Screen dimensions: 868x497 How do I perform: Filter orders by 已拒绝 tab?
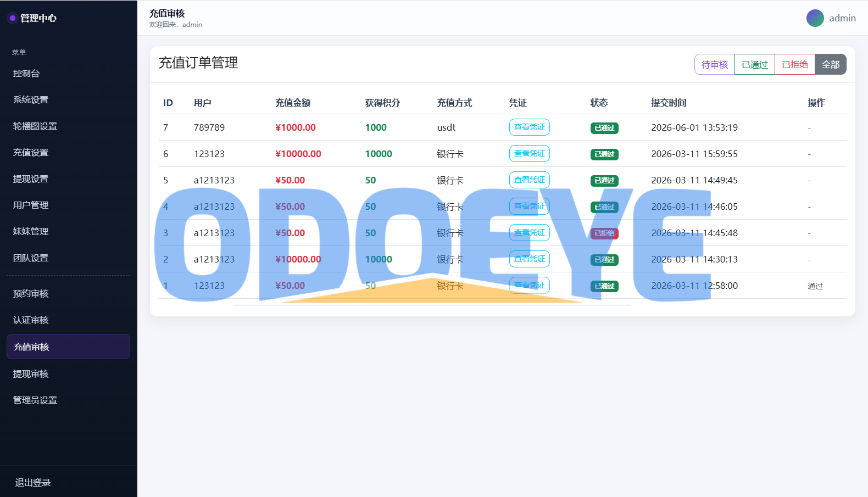click(x=795, y=64)
